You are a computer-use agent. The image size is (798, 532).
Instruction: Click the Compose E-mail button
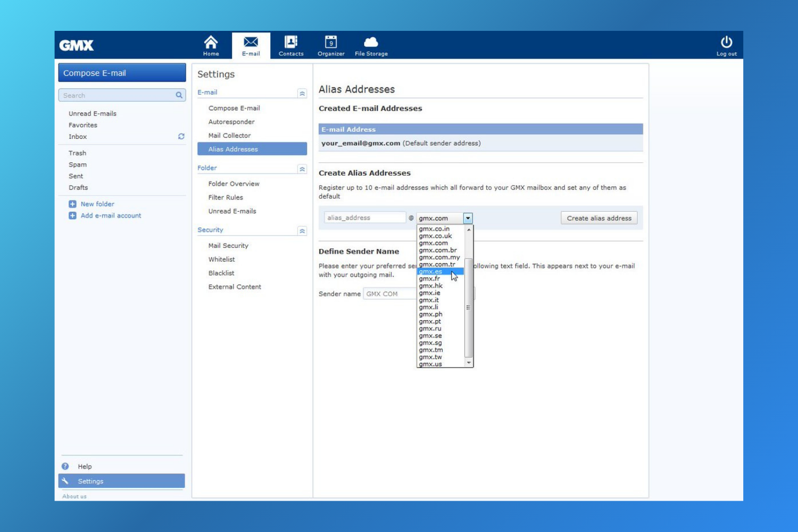pyautogui.click(x=122, y=73)
